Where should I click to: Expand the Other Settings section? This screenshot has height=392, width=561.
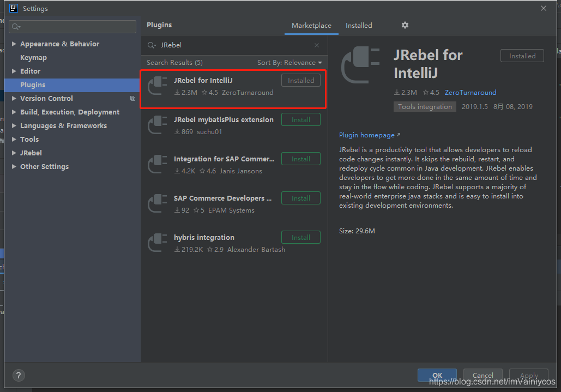pyautogui.click(x=14, y=166)
